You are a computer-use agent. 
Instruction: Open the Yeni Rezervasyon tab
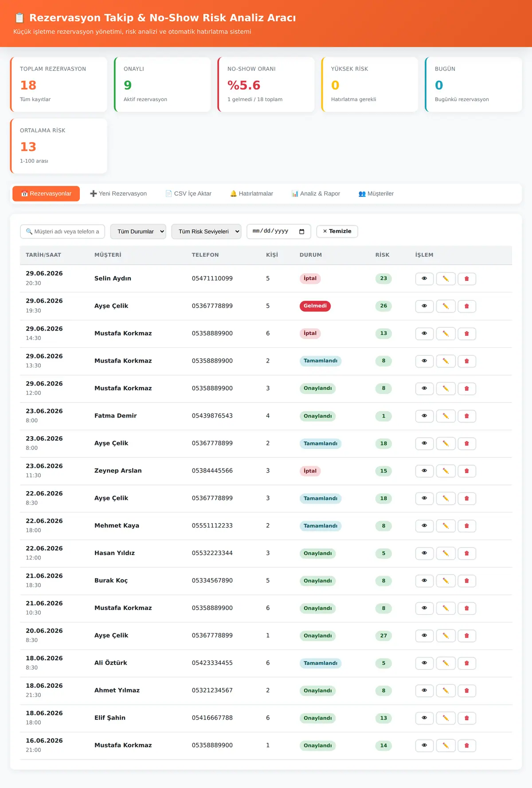pos(118,193)
